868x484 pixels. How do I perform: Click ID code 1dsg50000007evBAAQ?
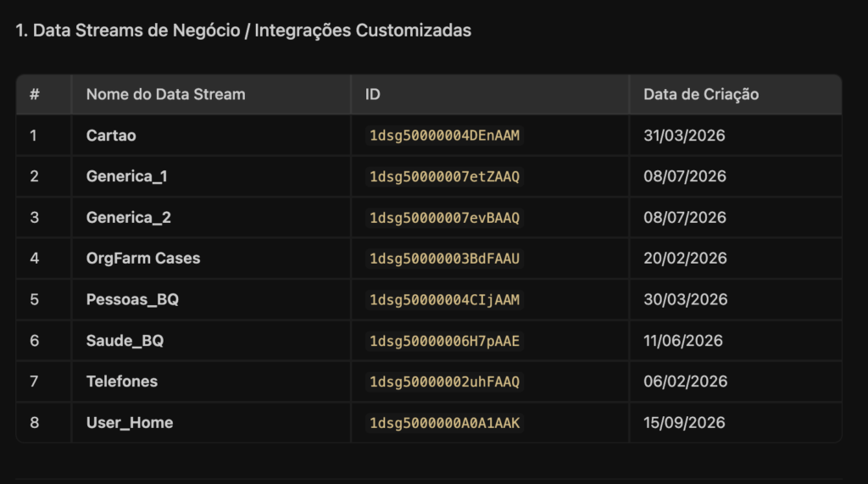pyautogui.click(x=444, y=218)
